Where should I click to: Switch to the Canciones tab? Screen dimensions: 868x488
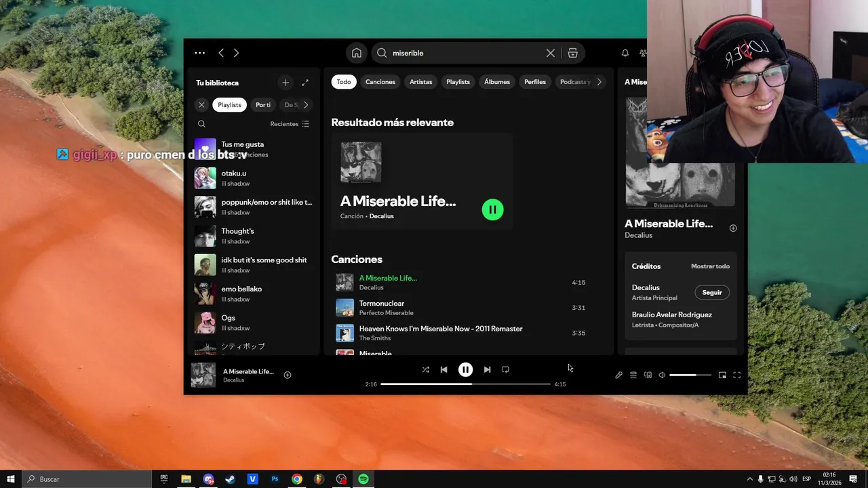coord(380,82)
